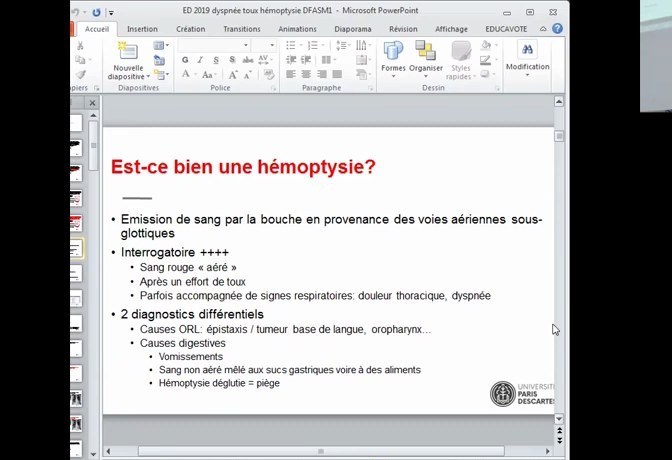Open the Police dialog launcher
The image size is (672, 460).
pyautogui.click(x=273, y=88)
